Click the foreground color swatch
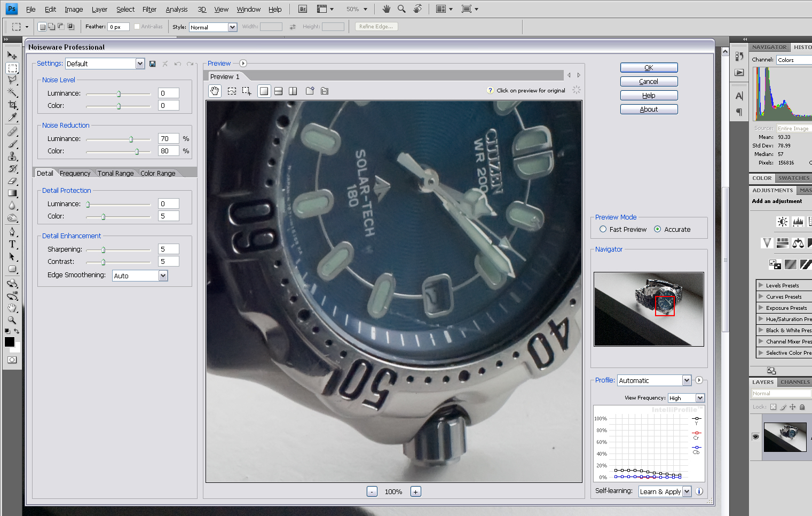Image resolution: width=812 pixels, height=516 pixels. tap(10, 342)
